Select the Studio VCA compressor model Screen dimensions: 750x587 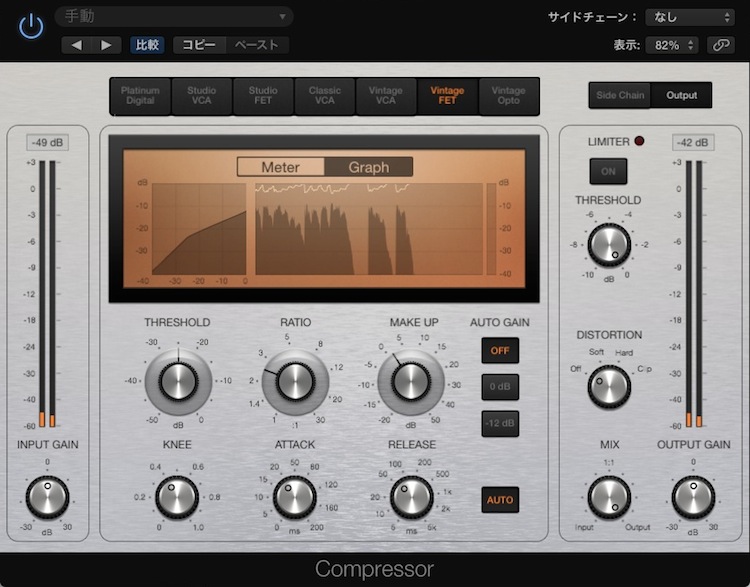[201, 96]
